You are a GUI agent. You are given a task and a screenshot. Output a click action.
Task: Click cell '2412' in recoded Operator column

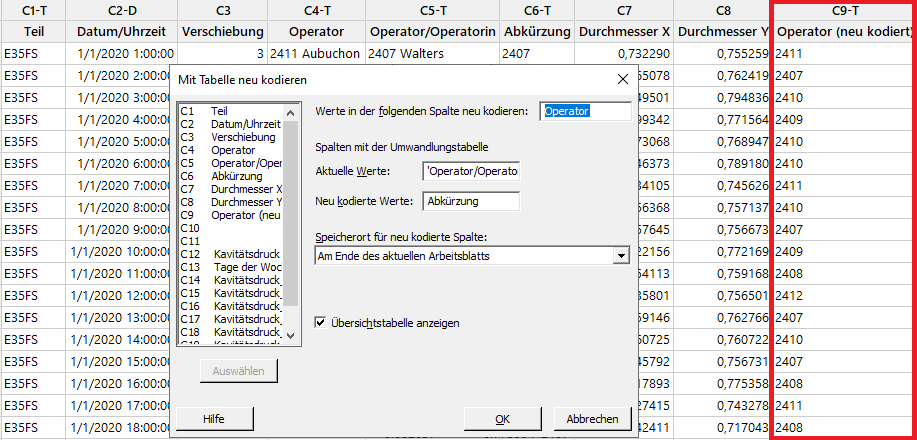[844, 295]
